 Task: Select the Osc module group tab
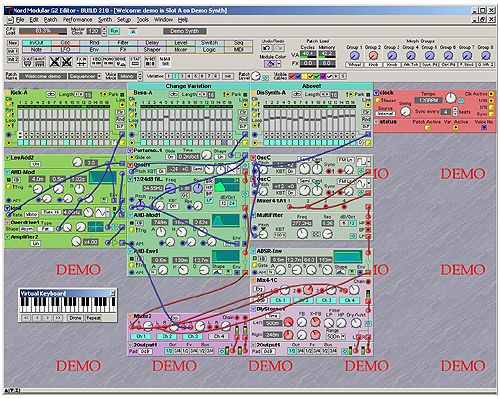[x=65, y=43]
